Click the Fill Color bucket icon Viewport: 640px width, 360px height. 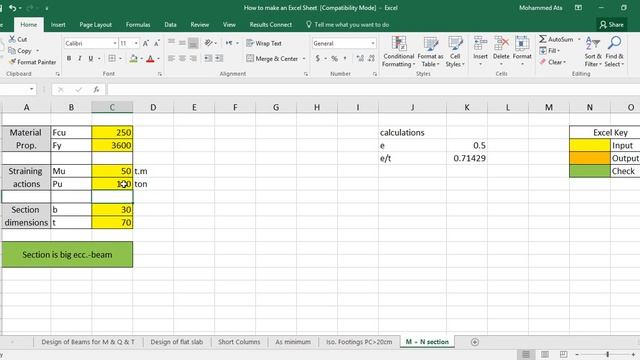pos(133,59)
